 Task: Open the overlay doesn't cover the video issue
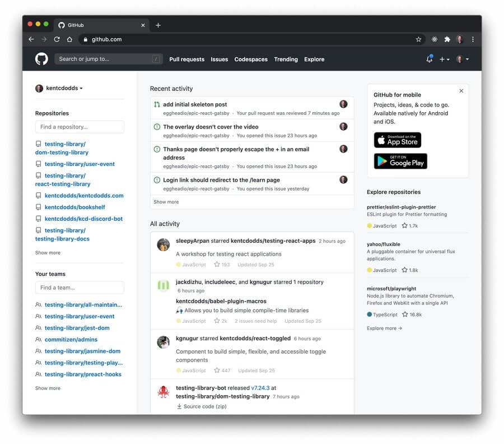point(211,127)
